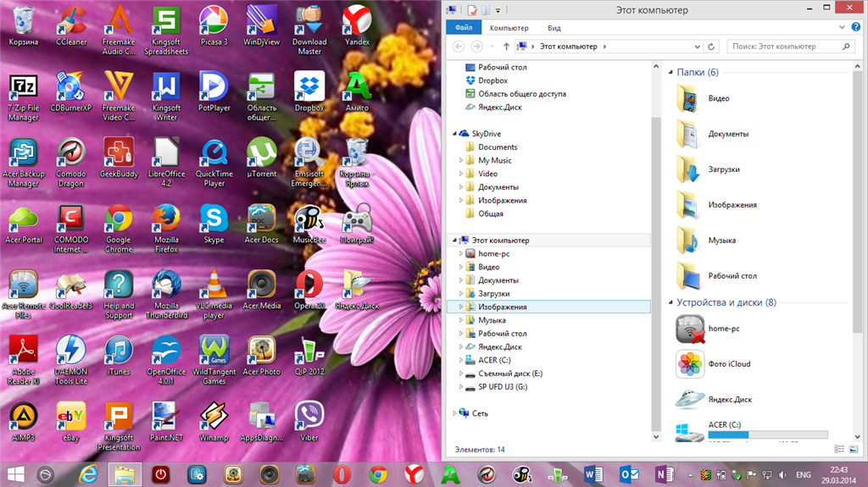The height and width of the screenshot is (487, 868).
Task: Open the 7-Zip File Manager icon
Action: tap(23, 97)
